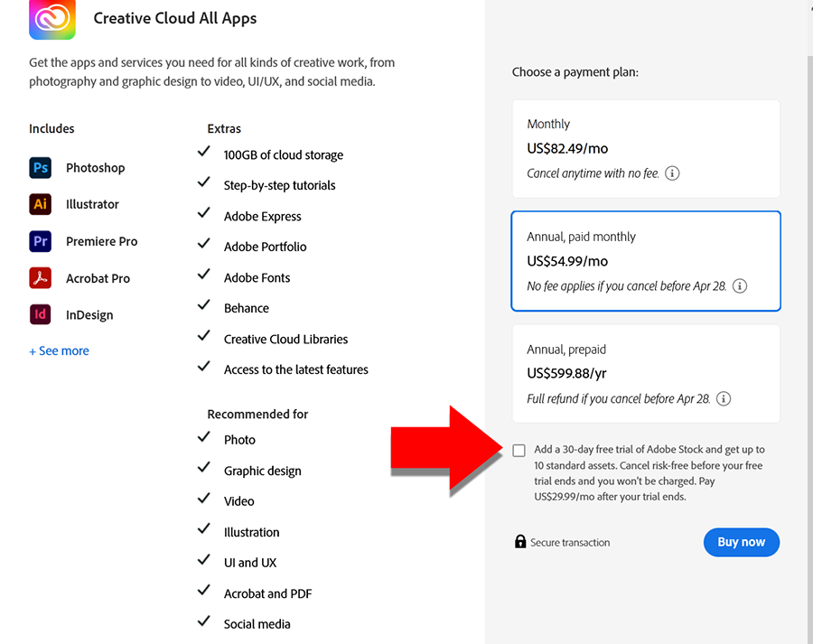Click the checkmark beside Behance
The image size is (813, 644).
point(205,304)
